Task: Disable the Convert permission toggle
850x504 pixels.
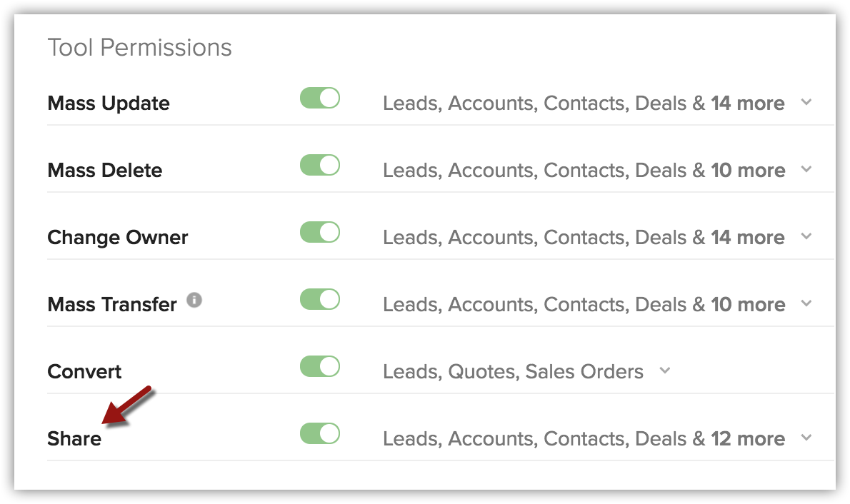Action: (x=320, y=366)
